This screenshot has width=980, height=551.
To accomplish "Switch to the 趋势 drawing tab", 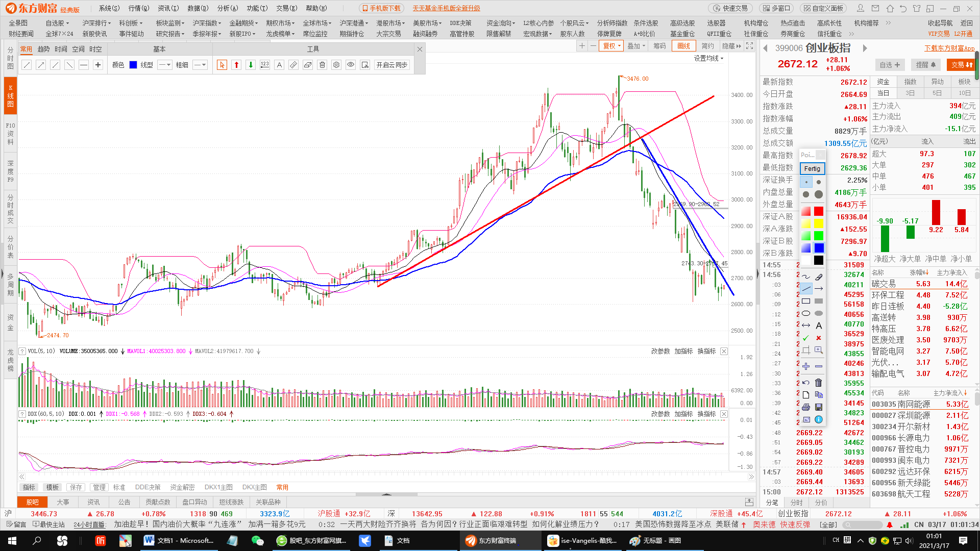I will click(43, 49).
